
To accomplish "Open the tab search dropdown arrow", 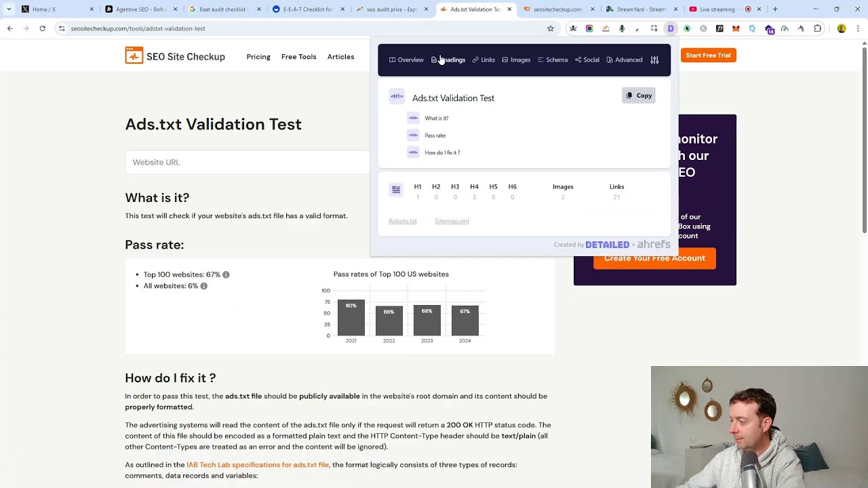I will coord(9,9).
